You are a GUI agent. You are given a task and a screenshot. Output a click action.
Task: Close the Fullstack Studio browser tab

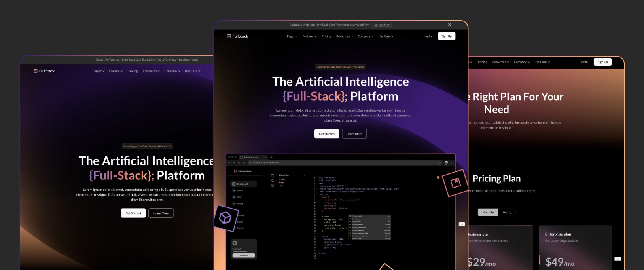[265, 157]
